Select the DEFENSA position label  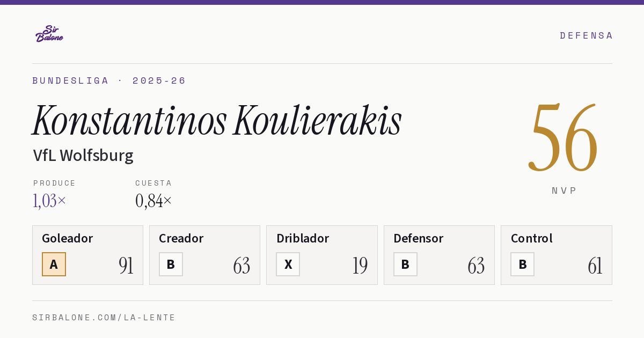[x=586, y=35]
